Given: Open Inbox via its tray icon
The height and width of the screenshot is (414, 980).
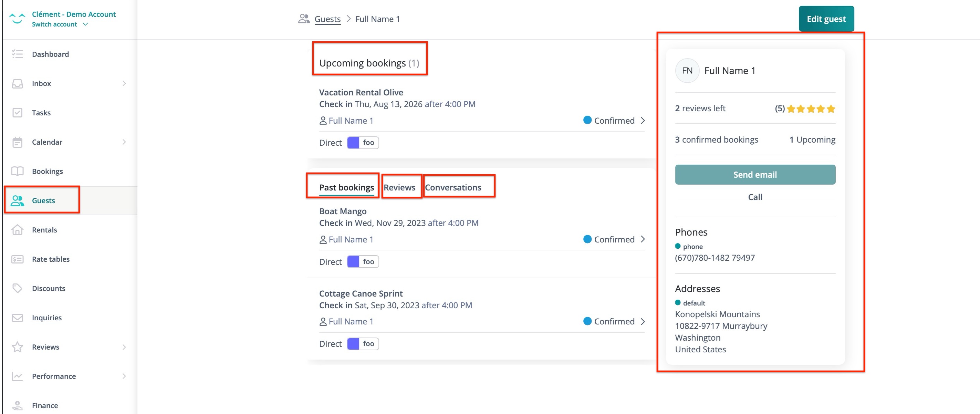Looking at the screenshot, I should (17, 83).
